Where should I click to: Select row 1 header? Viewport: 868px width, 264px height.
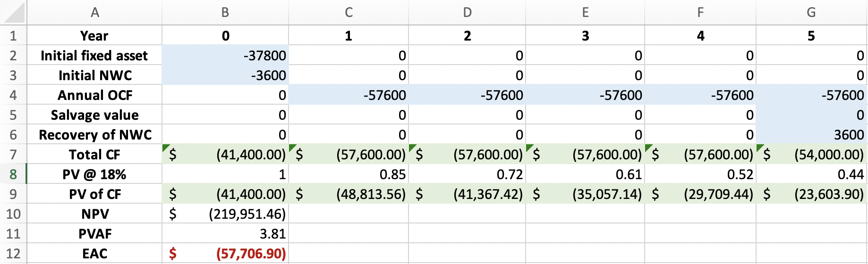pos(13,35)
